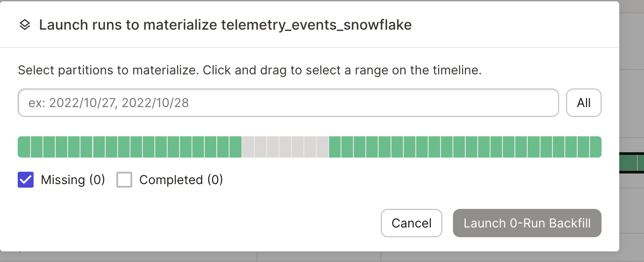
Task: Click the green partition just before the gray gap
Action: (x=235, y=146)
